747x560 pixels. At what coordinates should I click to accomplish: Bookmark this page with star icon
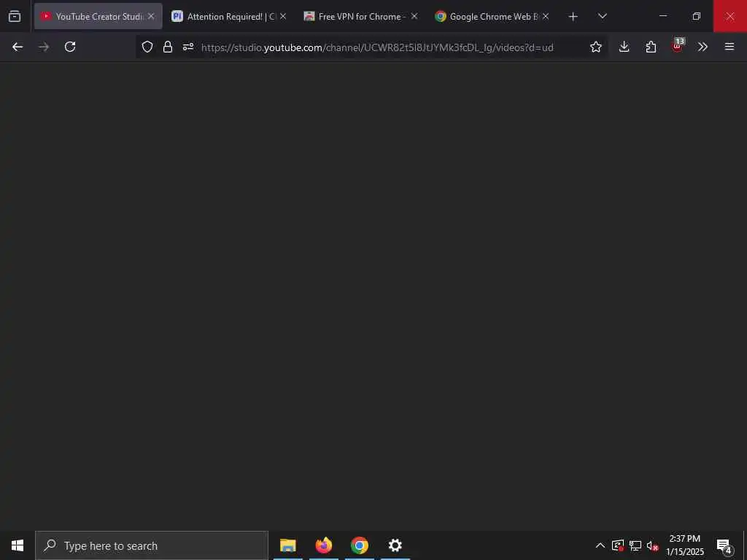click(595, 47)
